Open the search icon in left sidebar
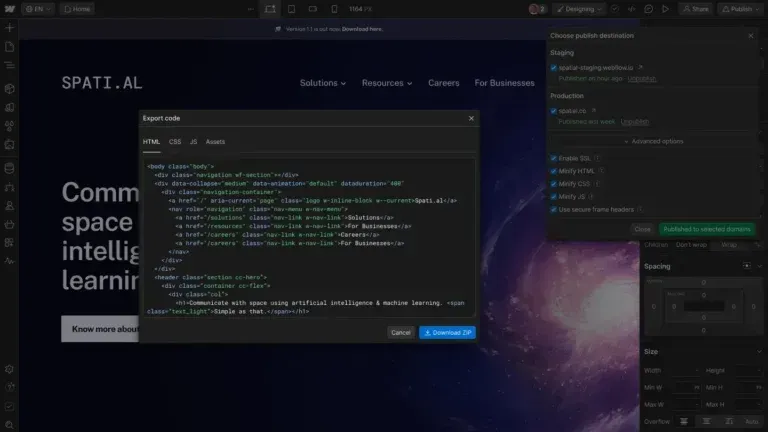 [9, 425]
